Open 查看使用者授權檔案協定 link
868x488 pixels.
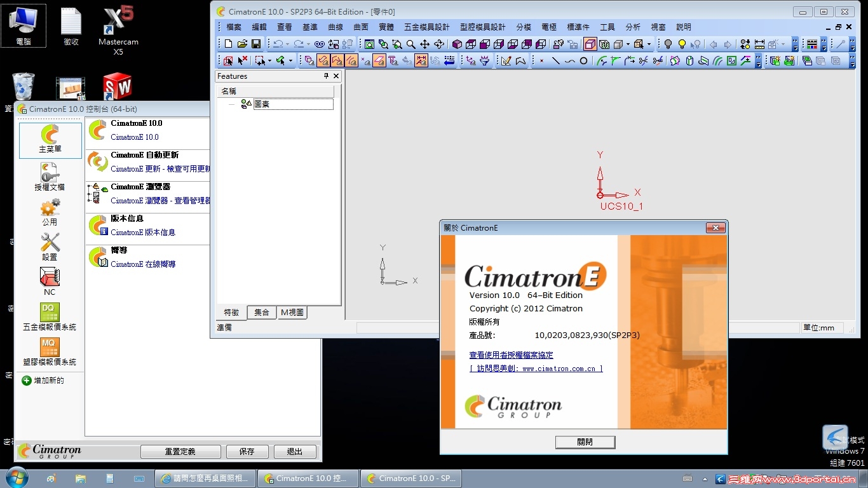(x=511, y=355)
